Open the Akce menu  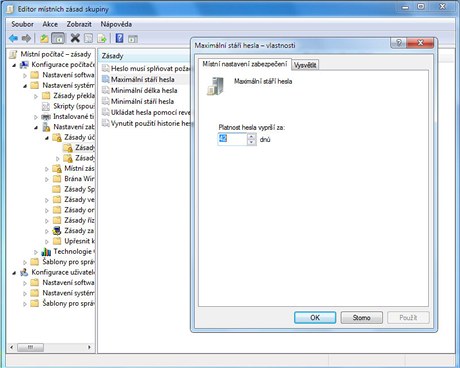tap(50, 24)
